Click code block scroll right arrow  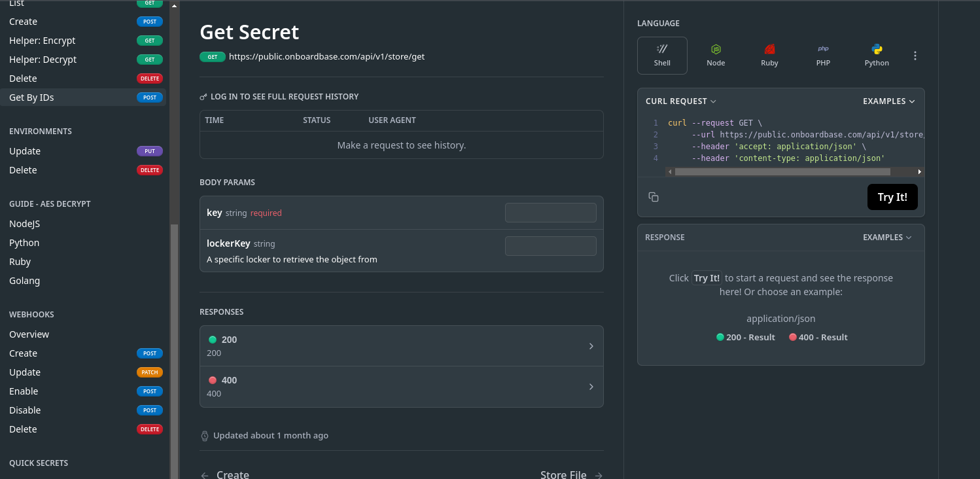pos(920,172)
